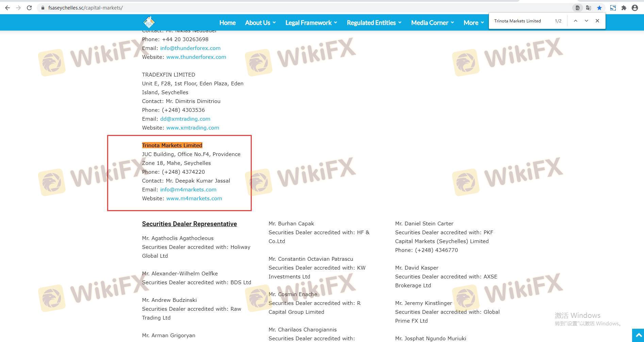The width and height of the screenshot is (644, 342).
Task: Jump to next find result
Action: point(586,21)
